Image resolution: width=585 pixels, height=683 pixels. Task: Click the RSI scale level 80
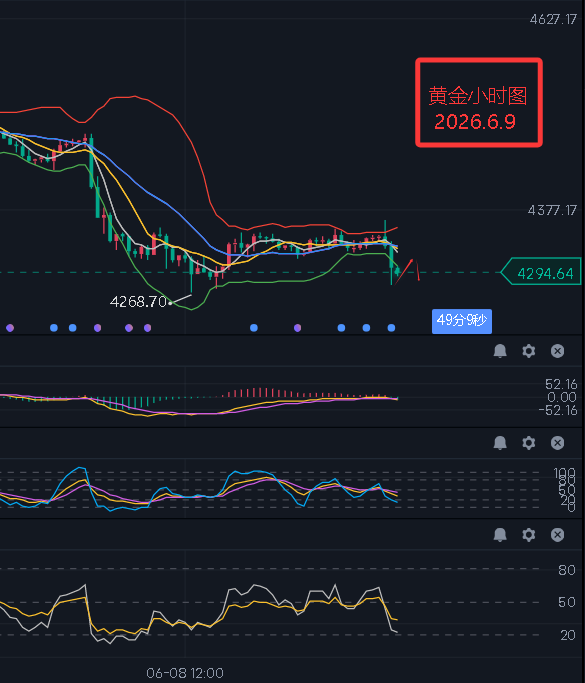click(567, 570)
